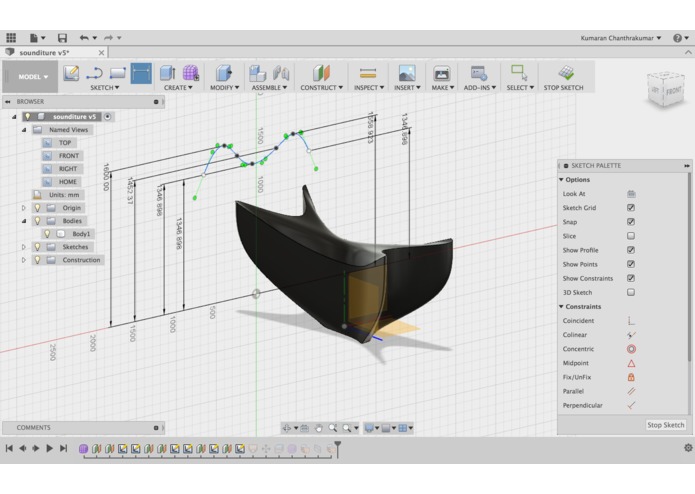The width and height of the screenshot is (695, 494).
Task: Toggle the Show Points checkbox
Action: (x=631, y=265)
